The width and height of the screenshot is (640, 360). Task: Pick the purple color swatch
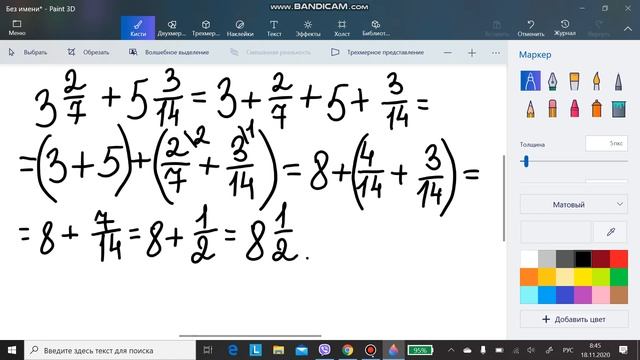click(x=583, y=295)
